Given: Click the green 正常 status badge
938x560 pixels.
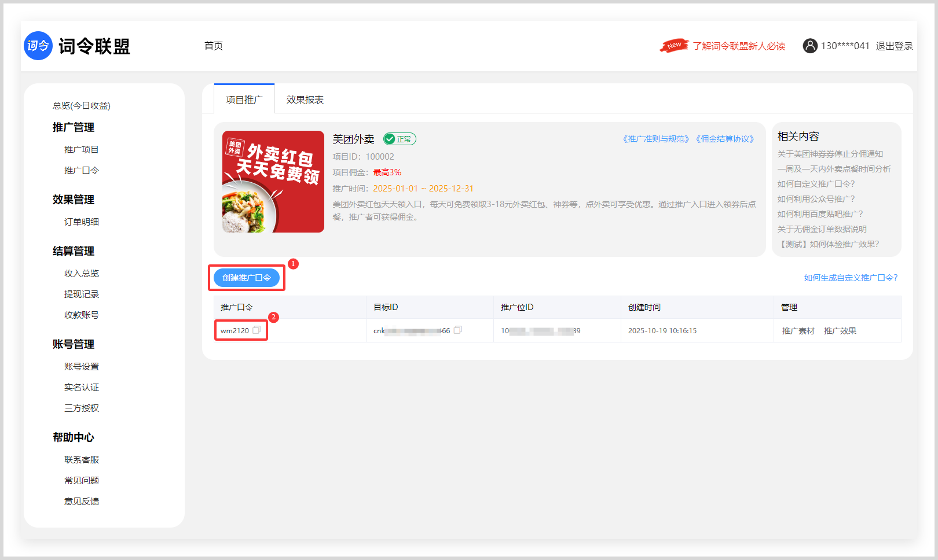Looking at the screenshot, I should pos(400,139).
